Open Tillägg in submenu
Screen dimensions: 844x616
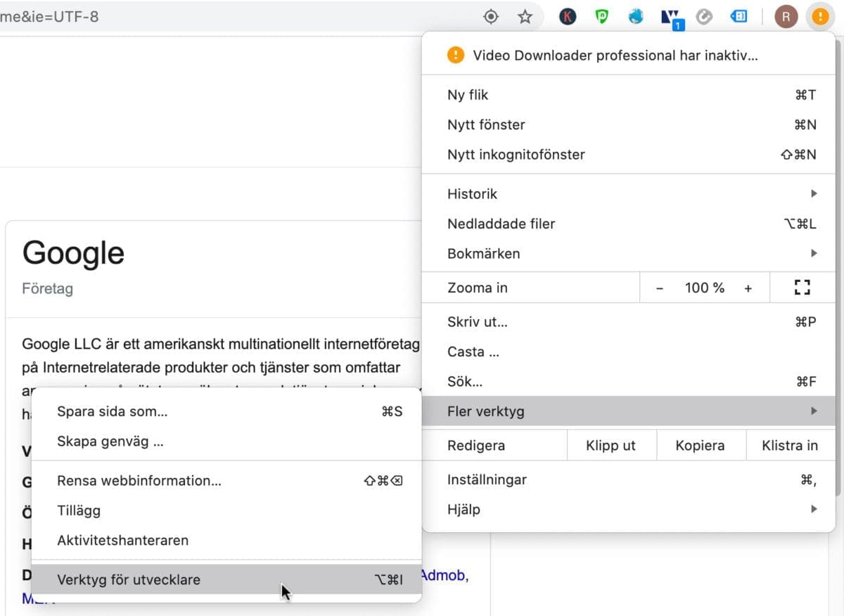point(227,511)
